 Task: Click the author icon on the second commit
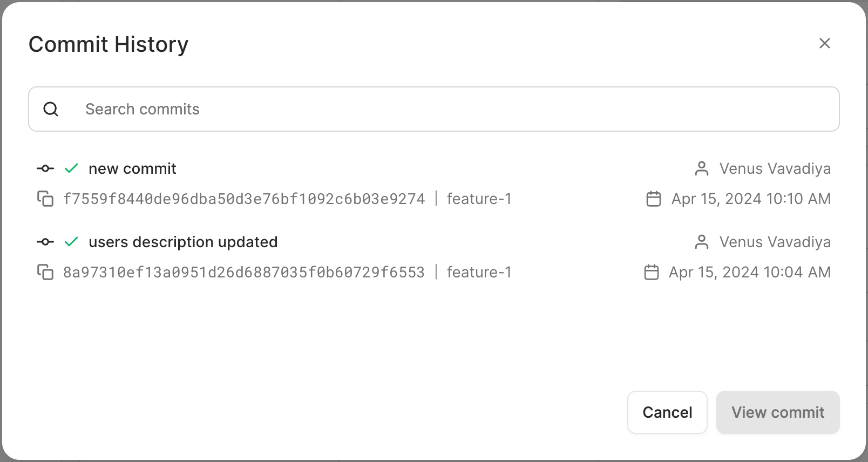pyautogui.click(x=702, y=242)
